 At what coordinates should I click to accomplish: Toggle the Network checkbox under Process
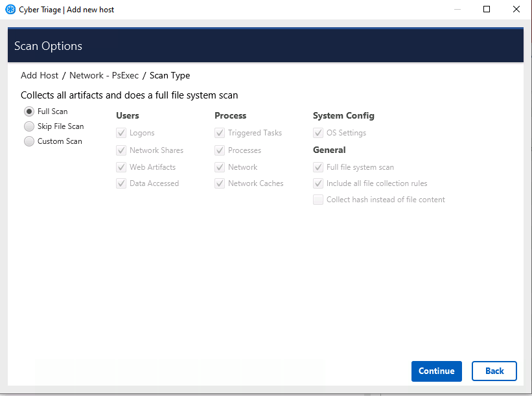point(220,167)
